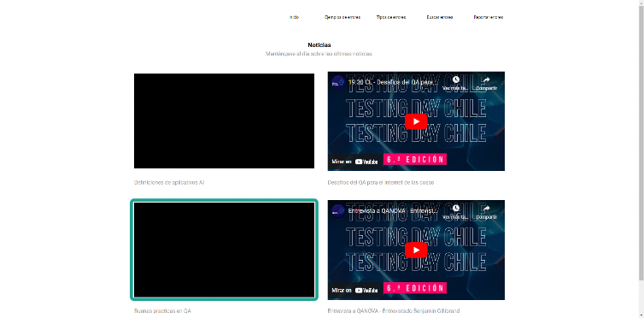The height and width of the screenshot is (318, 644).
Task: Play the Entrevista a QANOVA video
Action: [416, 250]
